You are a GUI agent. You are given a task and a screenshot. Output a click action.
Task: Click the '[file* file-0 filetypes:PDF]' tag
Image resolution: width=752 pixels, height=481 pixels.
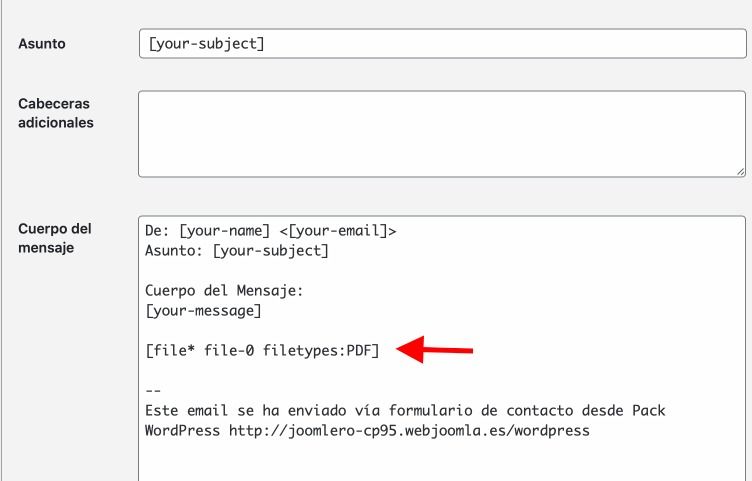(x=262, y=351)
